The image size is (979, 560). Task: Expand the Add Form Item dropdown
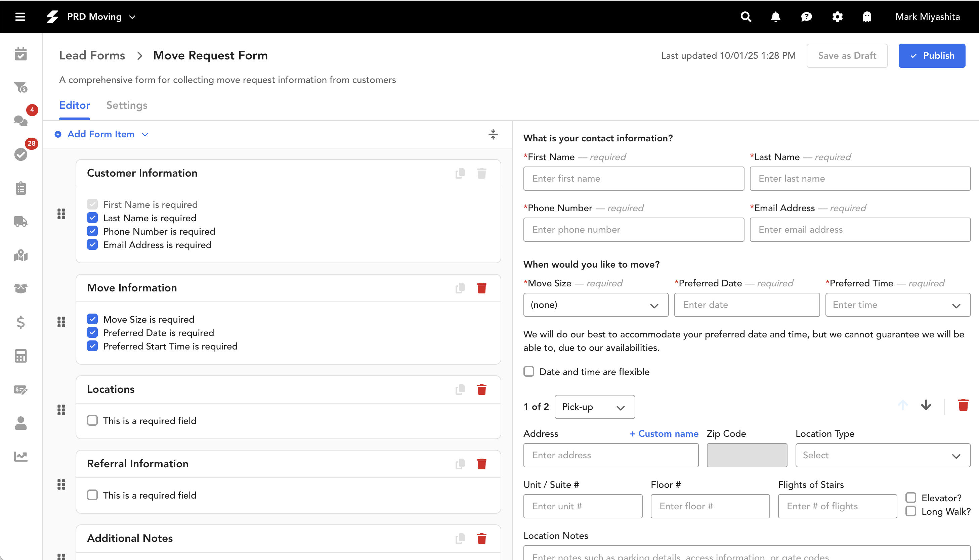(101, 134)
